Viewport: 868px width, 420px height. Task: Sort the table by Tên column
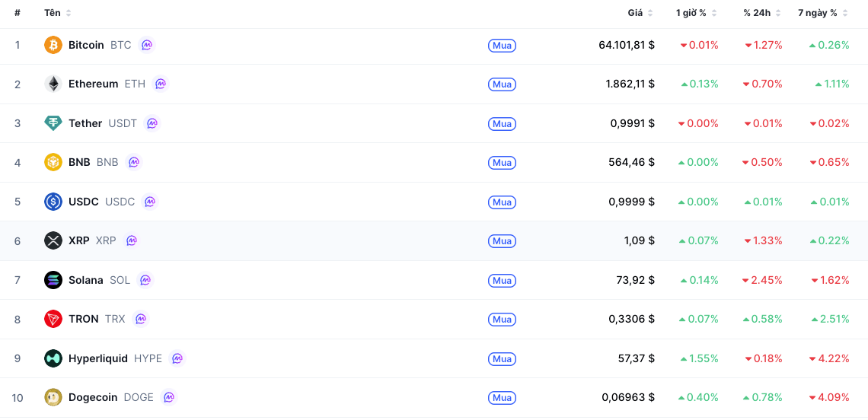coord(58,13)
